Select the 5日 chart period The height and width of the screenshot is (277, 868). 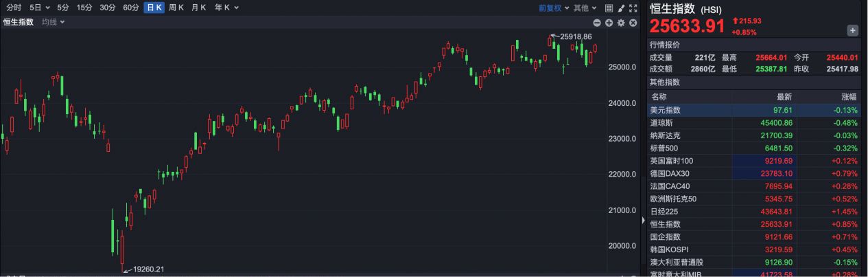pos(36,8)
